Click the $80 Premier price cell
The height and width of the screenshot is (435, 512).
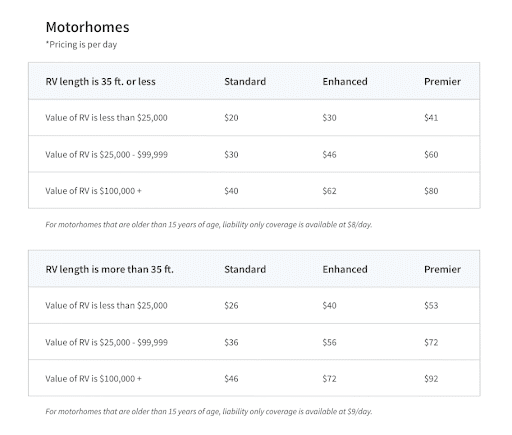[x=431, y=191]
